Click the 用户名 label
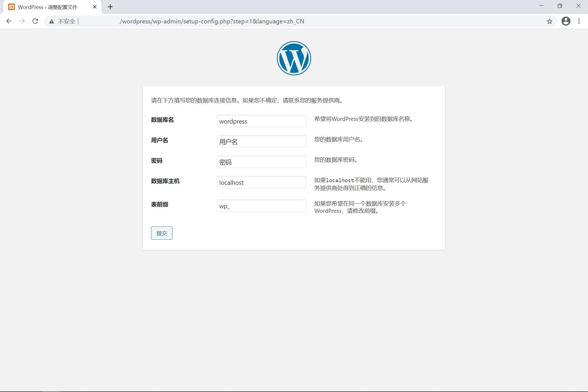The height and width of the screenshot is (392, 588). pyautogui.click(x=160, y=140)
